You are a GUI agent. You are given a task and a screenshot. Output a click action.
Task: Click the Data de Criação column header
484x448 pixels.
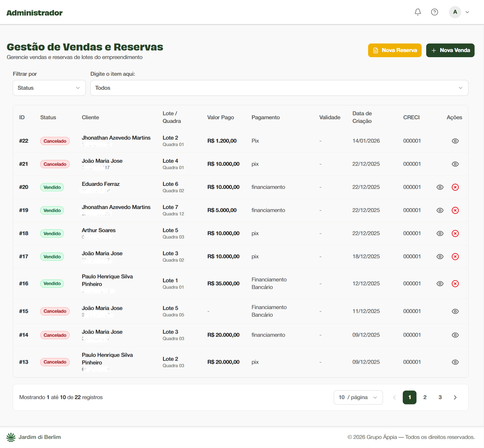point(362,117)
